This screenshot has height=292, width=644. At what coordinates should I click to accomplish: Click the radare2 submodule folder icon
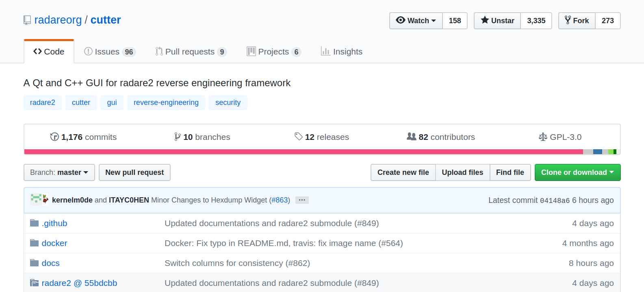point(35,283)
